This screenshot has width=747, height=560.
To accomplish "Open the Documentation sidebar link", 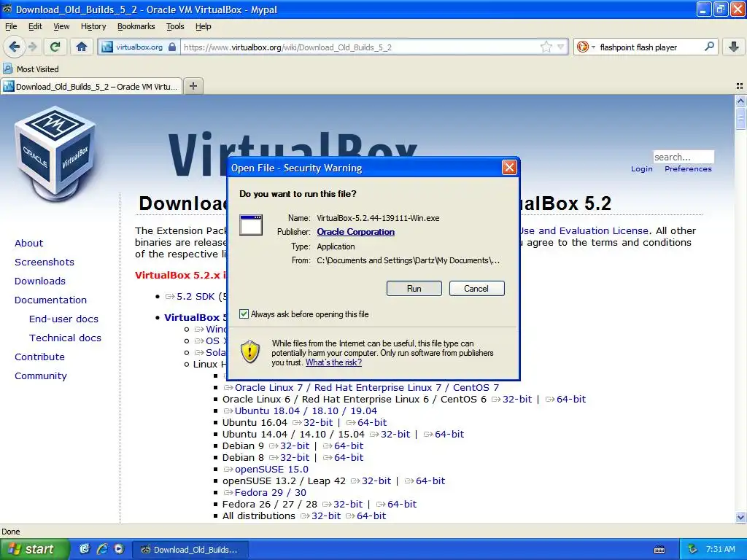I will [50, 300].
